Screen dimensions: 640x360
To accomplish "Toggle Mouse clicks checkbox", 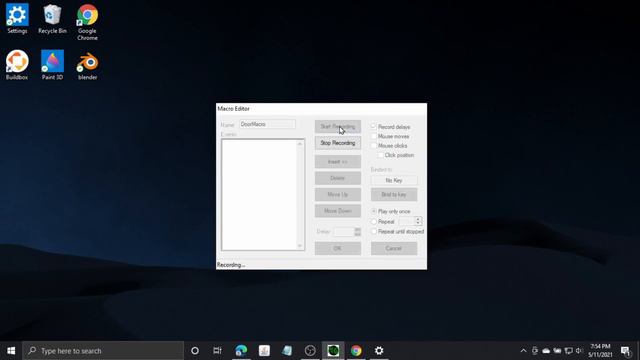I will click(x=373, y=146).
